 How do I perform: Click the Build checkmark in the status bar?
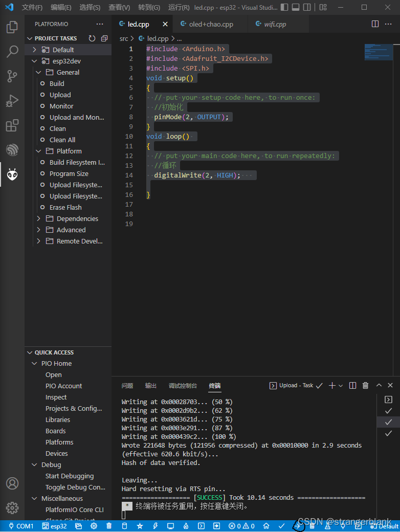point(281,525)
